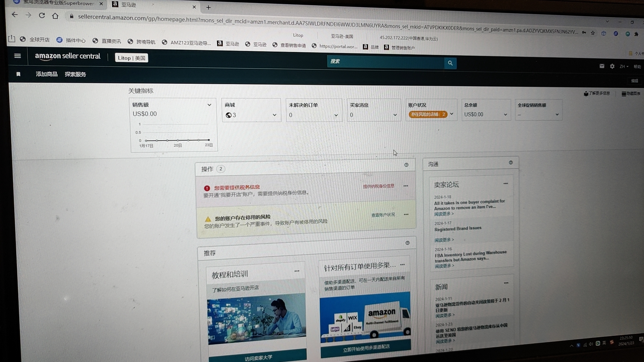This screenshot has height=362, width=644.
Task: Expand the 总余额 dropdown
Action: [x=505, y=115]
